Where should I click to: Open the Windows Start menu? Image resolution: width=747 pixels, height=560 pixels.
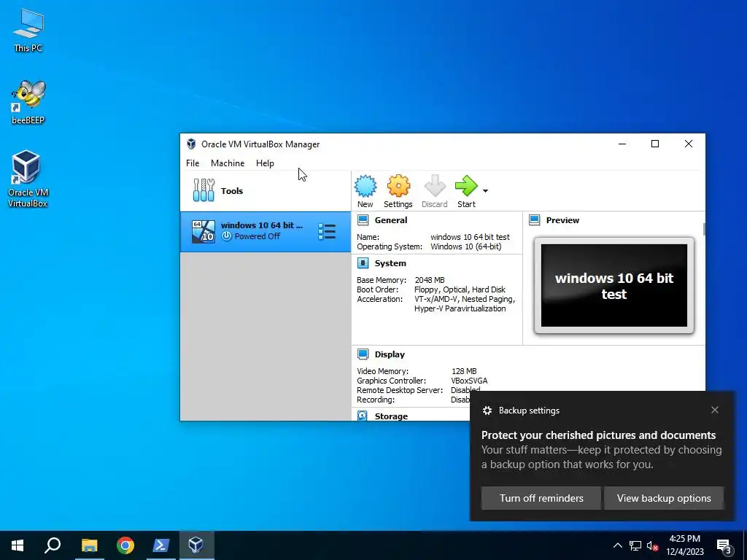pyautogui.click(x=18, y=545)
